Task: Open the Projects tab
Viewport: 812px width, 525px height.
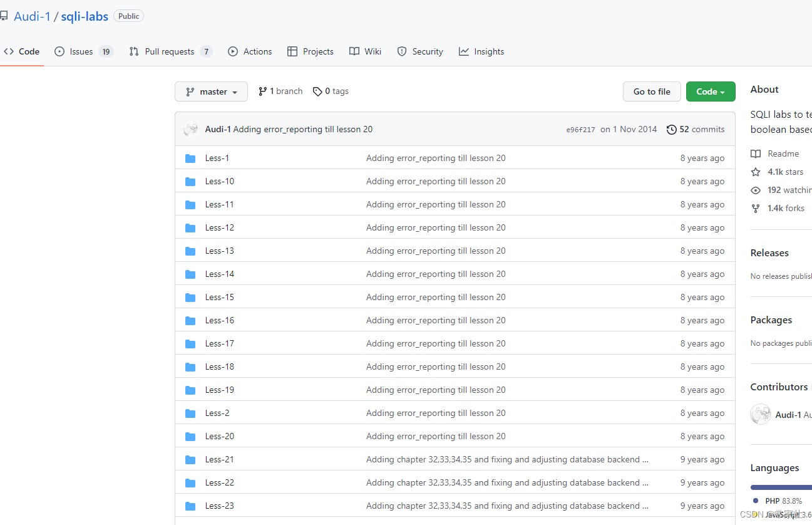Action: click(x=311, y=52)
